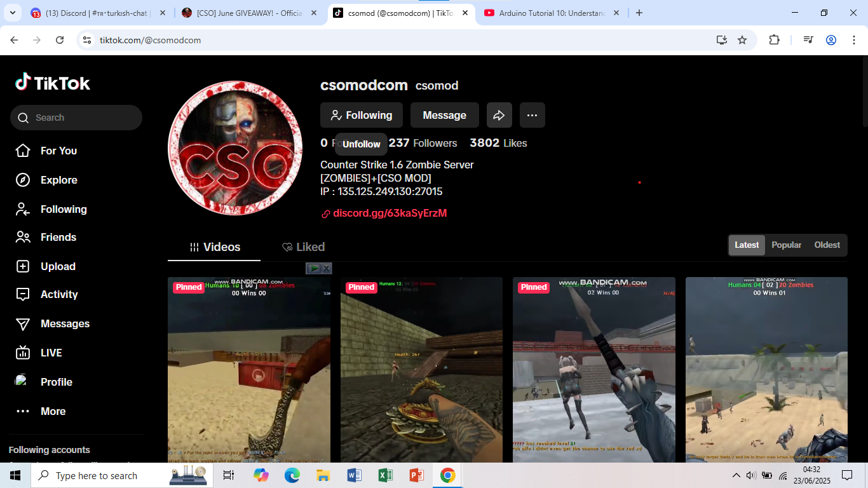The width and height of the screenshot is (868, 488).
Task: Open the first pinned video thumbnail
Action: click(x=248, y=369)
